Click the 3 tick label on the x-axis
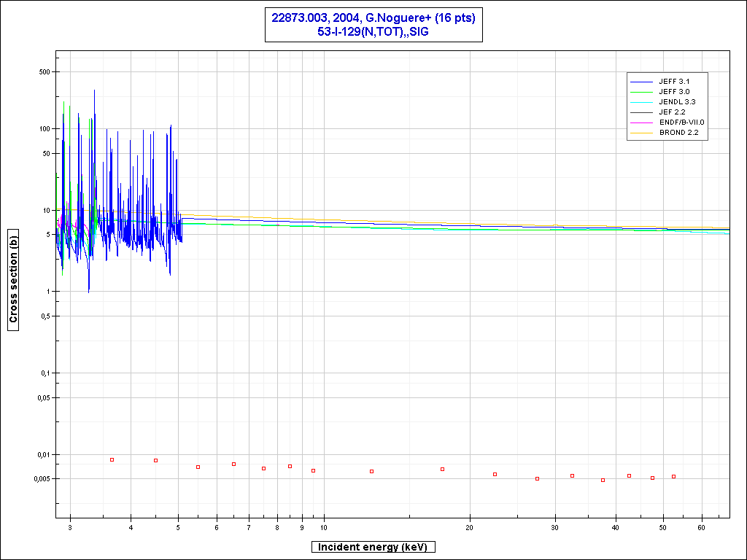Image resolution: width=747 pixels, height=560 pixels. pyautogui.click(x=70, y=527)
